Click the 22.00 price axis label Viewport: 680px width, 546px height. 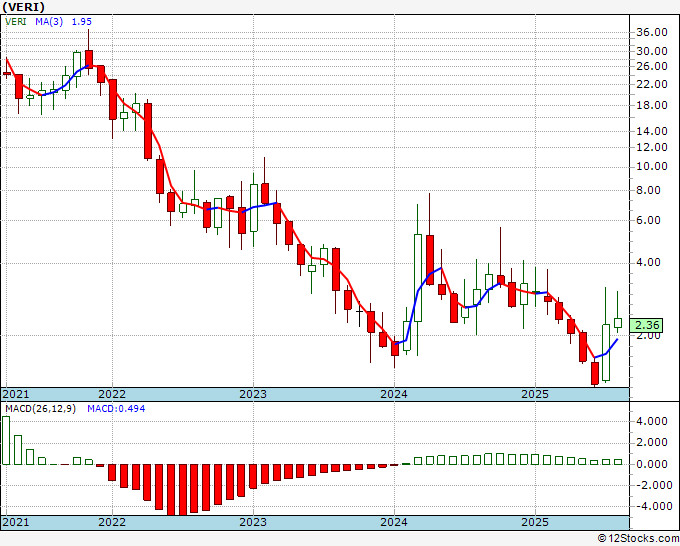(652, 84)
